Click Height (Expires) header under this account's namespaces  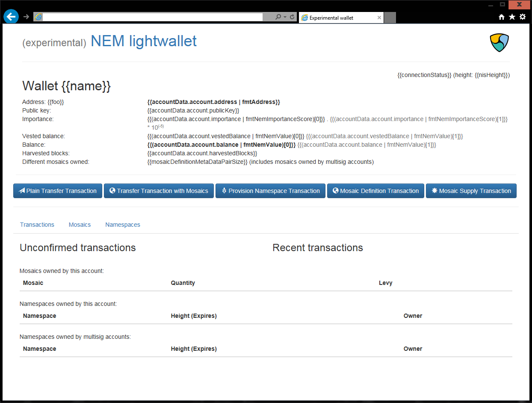coord(194,316)
